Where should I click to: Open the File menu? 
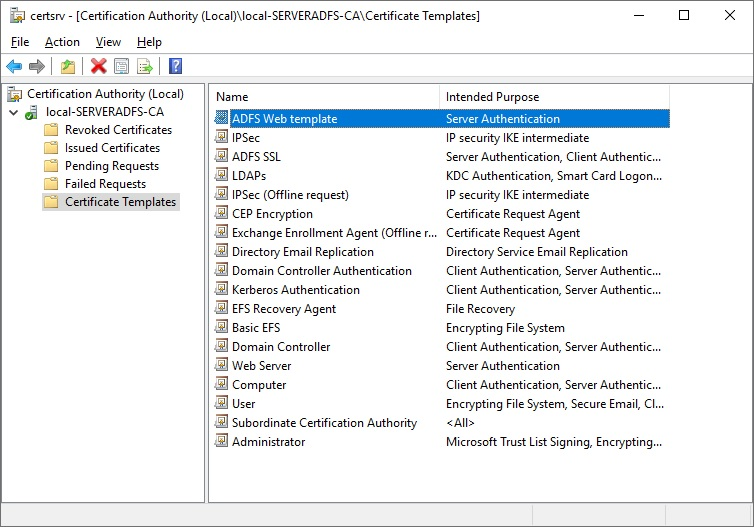[20, 42]
